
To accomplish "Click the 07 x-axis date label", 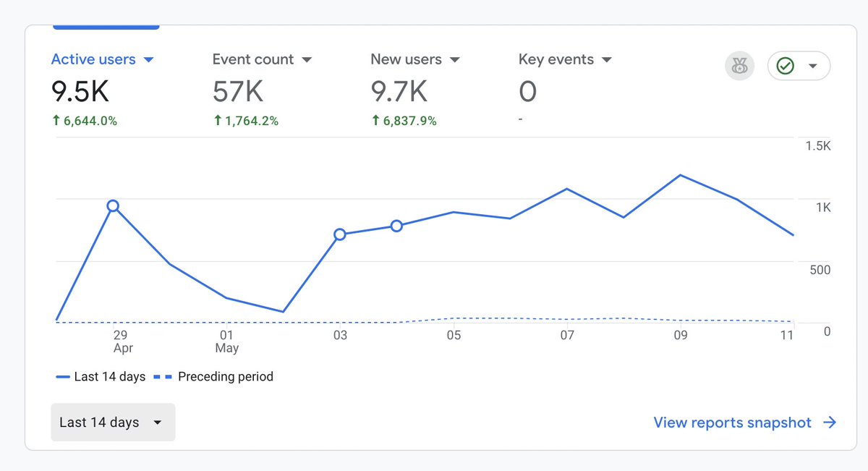I will 567,335.
